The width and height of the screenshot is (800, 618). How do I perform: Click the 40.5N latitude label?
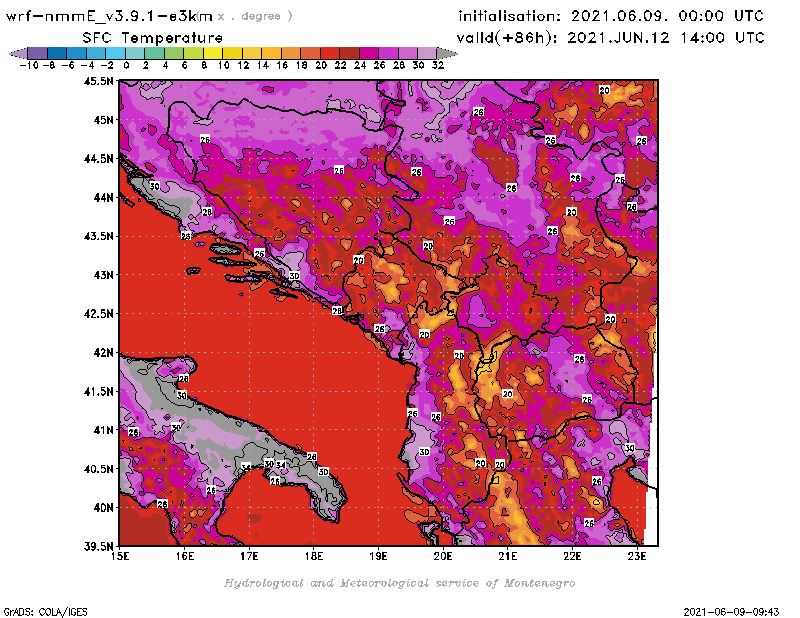click(x=98, y=469)
